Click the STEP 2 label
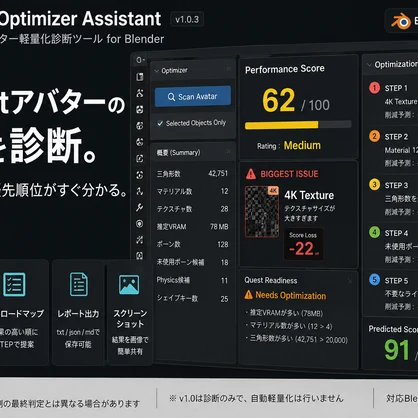Image resolution: width=418 pixels, height=418 pixels. click(396, 137)
